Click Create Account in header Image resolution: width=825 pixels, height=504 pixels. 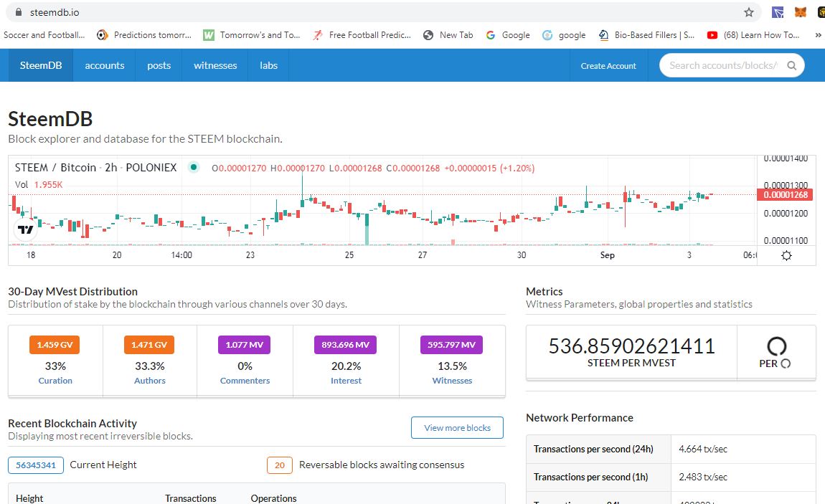click(x=608, y=66)
